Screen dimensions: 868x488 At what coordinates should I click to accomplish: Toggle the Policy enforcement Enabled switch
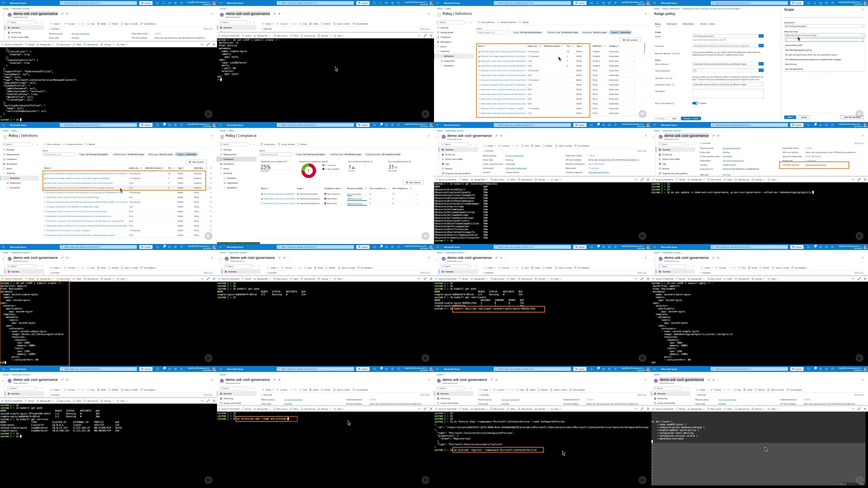click(x=695, y=103)
